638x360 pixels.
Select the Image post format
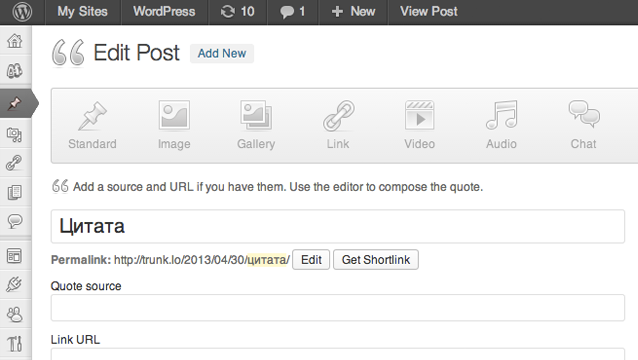(174, 125)
